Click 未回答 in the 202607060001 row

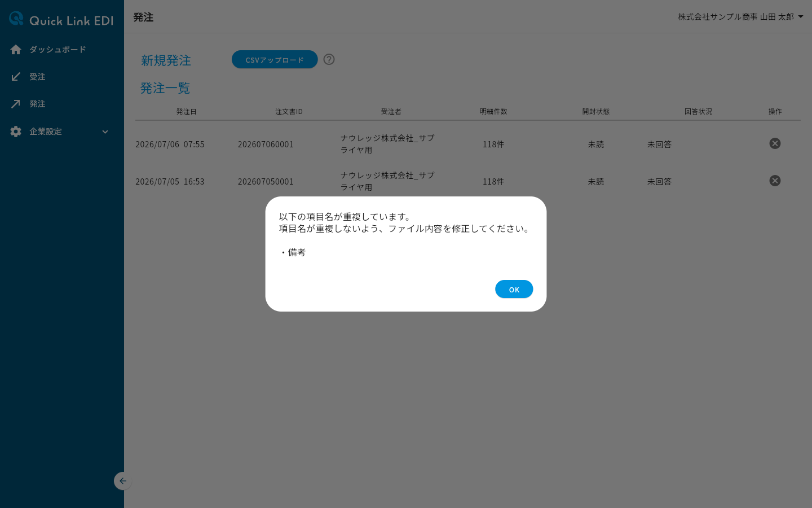point(659,144)
